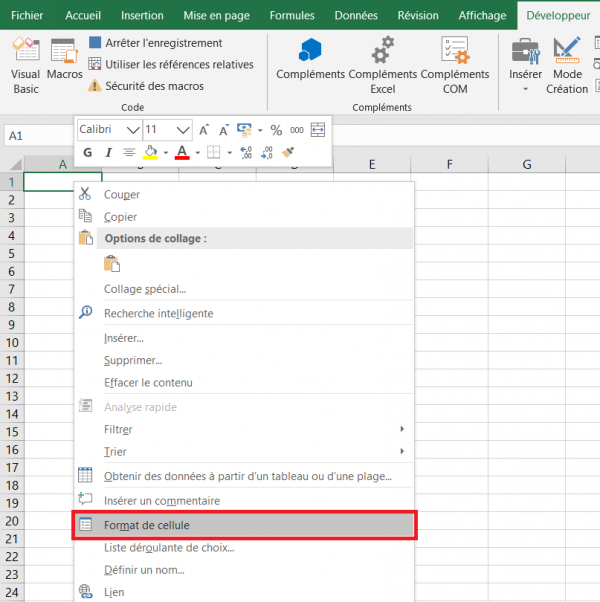Choose Recherche intelligente
600x602 pixels.
click(x=244, y=313)
